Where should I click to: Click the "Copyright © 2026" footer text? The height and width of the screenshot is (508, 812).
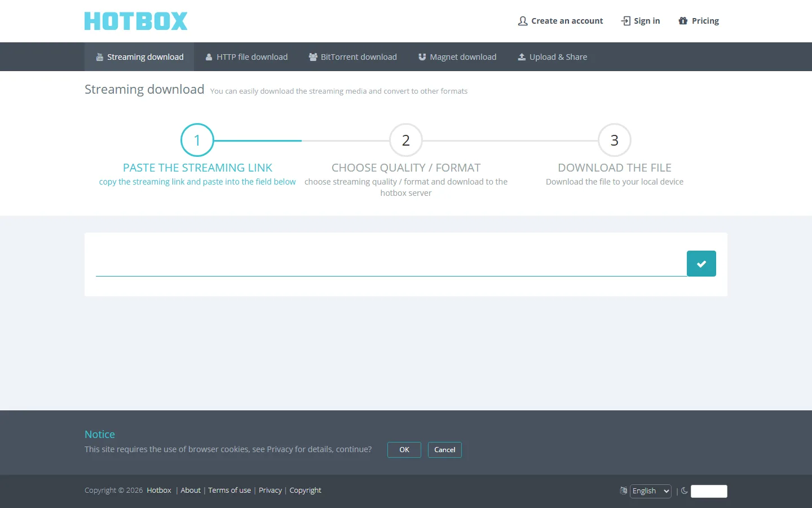click(114, 491)
